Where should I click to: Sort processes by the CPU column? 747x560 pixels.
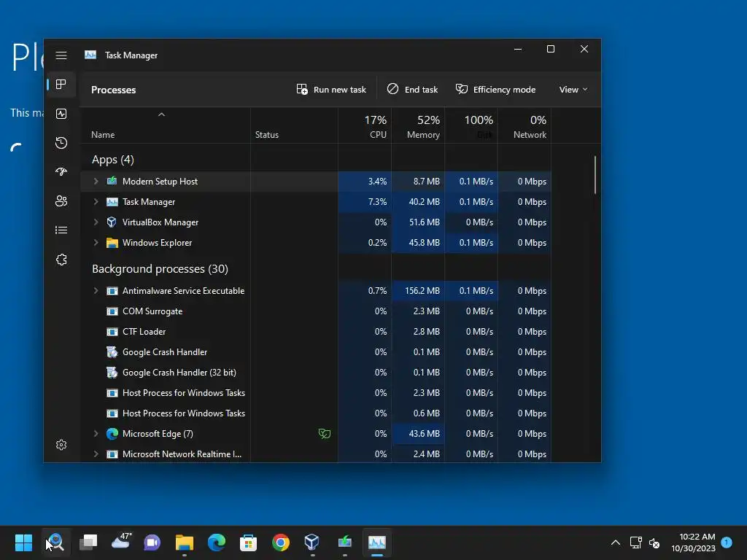pos(365,126)
